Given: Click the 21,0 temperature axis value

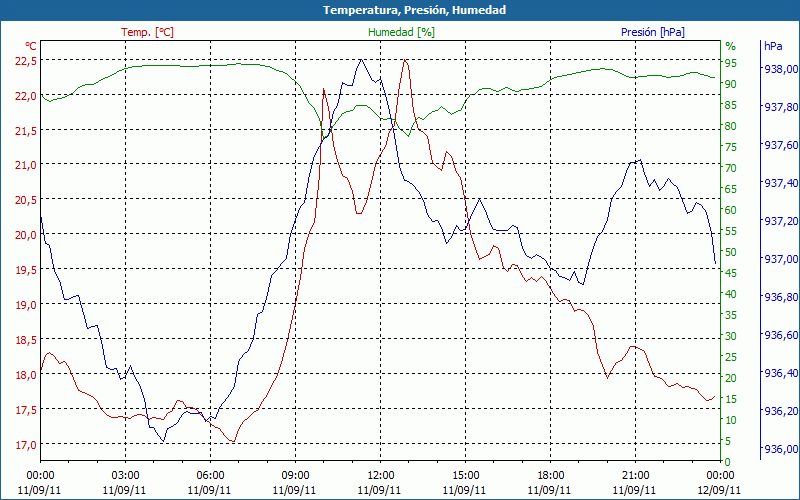Looking at the screenshot, I should coord(25,165).
